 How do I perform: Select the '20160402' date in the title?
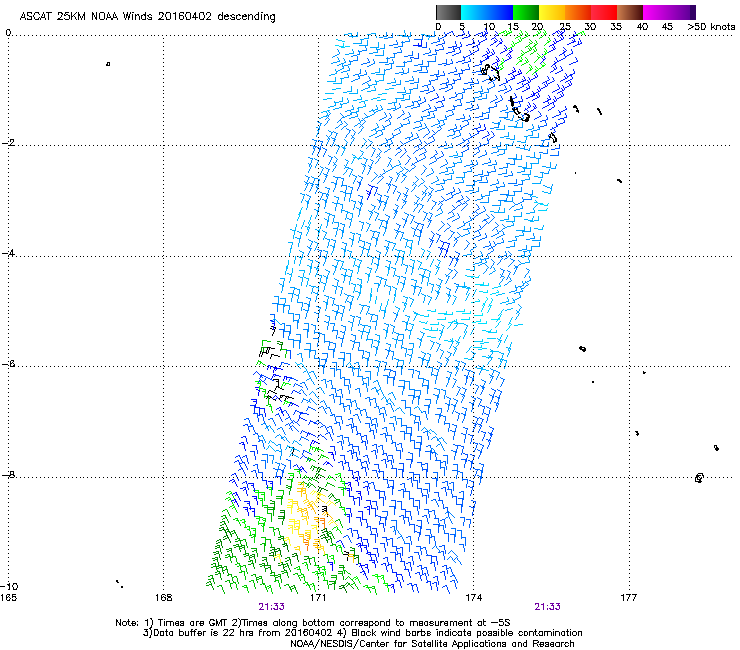coord(185,16)
